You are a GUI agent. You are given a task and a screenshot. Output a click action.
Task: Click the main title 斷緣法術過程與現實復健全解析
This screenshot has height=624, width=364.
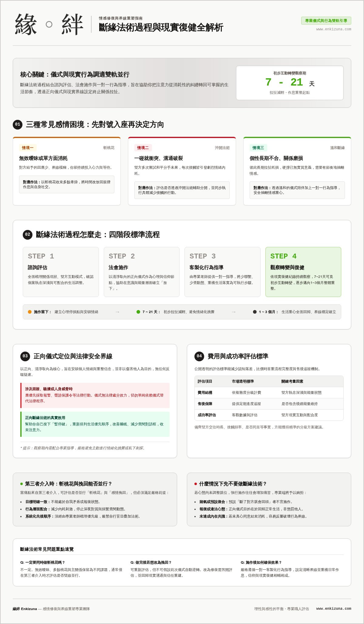point(161,27)
